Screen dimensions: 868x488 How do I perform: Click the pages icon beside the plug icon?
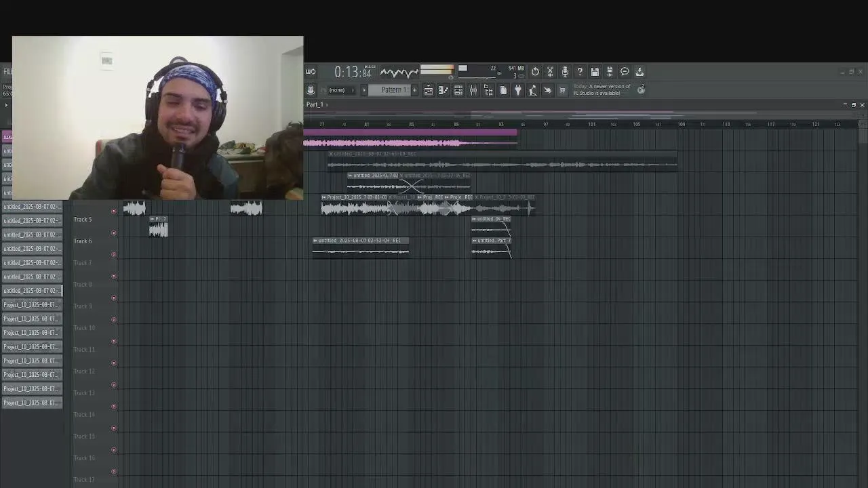(x=503, y=90)
